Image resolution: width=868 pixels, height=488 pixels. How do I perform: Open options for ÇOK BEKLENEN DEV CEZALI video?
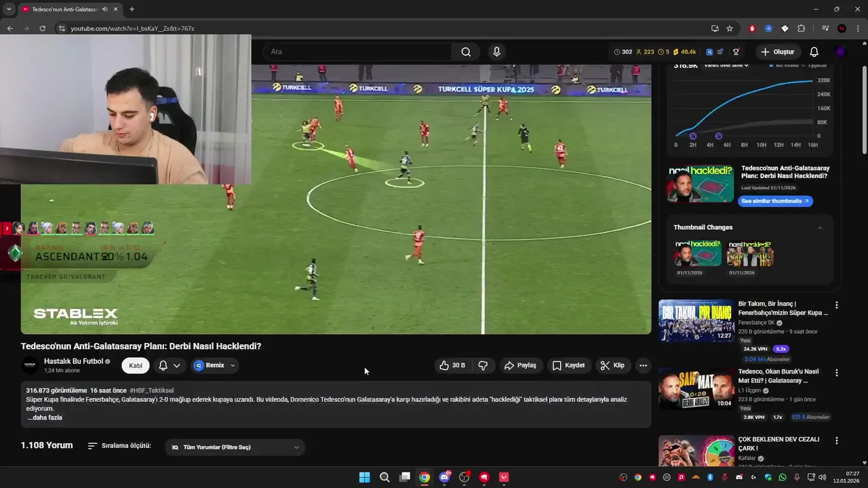click(x=836, y=441)
